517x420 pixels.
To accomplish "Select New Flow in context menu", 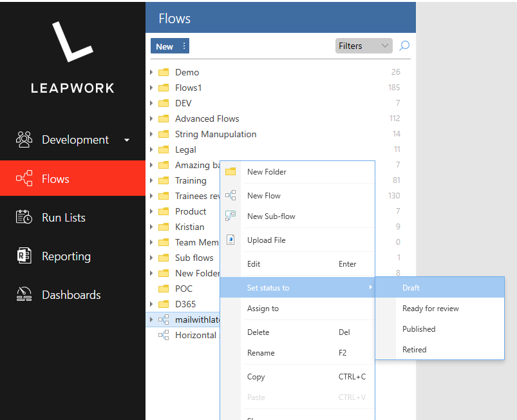I will click(297, 195).
